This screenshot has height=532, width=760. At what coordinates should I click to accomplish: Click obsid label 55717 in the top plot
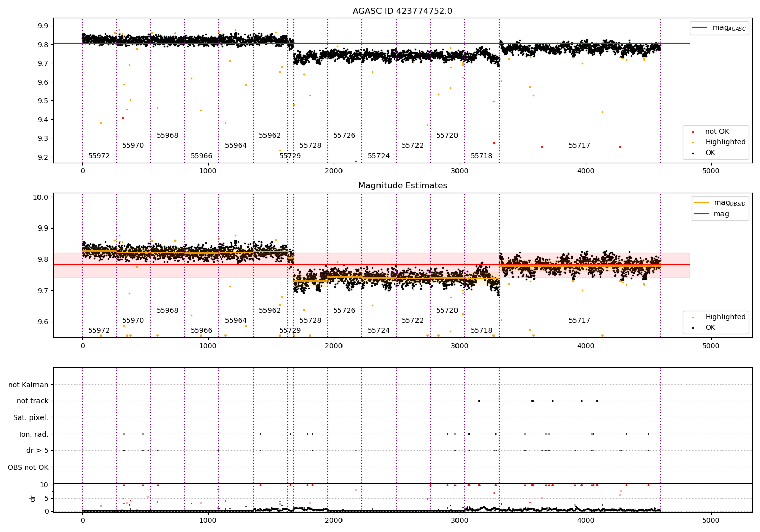pyautogui.click(x=580, y=146)
